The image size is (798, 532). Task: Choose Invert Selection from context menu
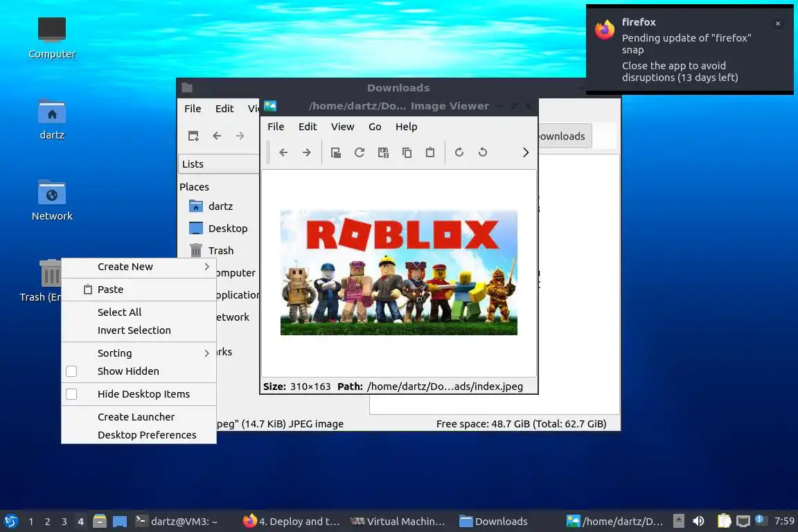[x=139, y=330]
